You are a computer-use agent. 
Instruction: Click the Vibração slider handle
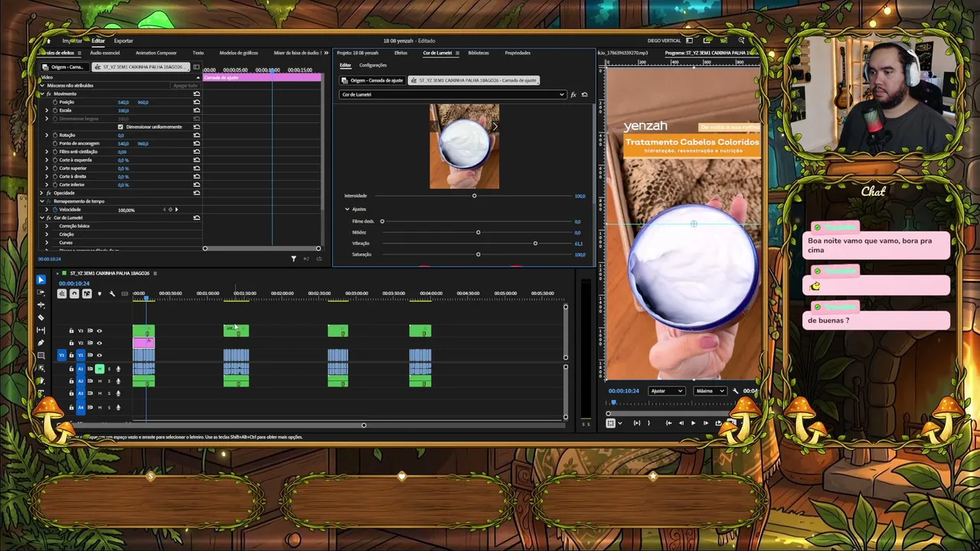tap(535, 243)
